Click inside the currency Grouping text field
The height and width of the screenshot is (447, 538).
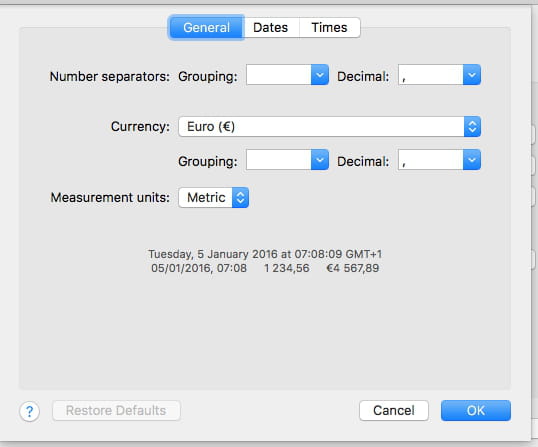point(279,160)
